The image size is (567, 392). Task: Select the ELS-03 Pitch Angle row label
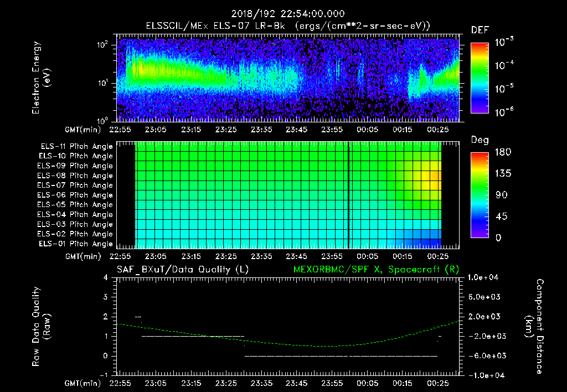click(x=75, y=224)
